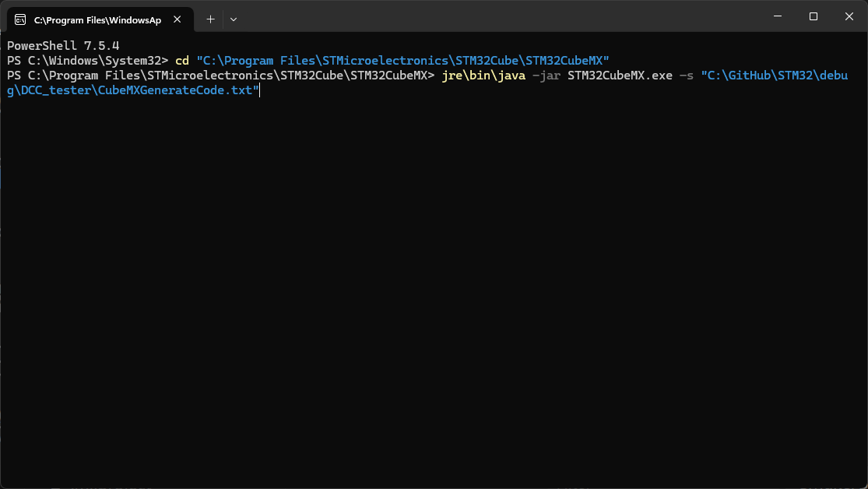The image size is (868, 489).
Task: Minimize the terminal window
Action: (777, 16)
